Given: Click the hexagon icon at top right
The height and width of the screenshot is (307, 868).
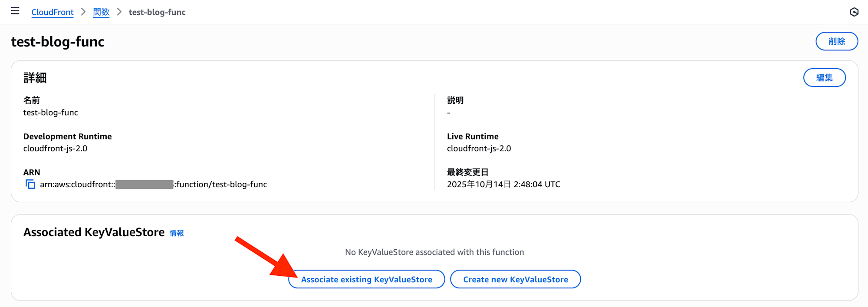Looking at the screenshot, I should pos(854,12).
